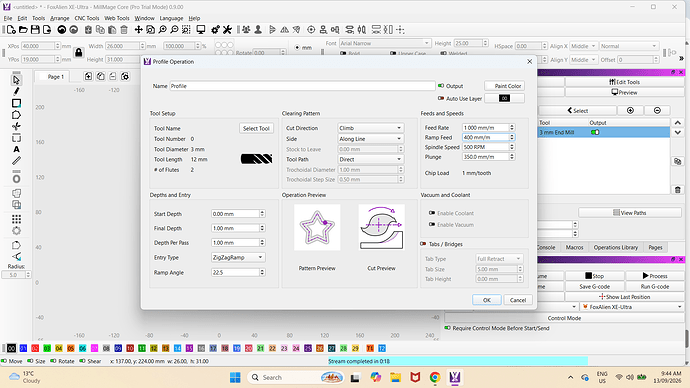The width and height of the screenshot is (690, 388).
Task: Toggle Require Control Mode Before Start/Send
Action: [x=448, y=328]
